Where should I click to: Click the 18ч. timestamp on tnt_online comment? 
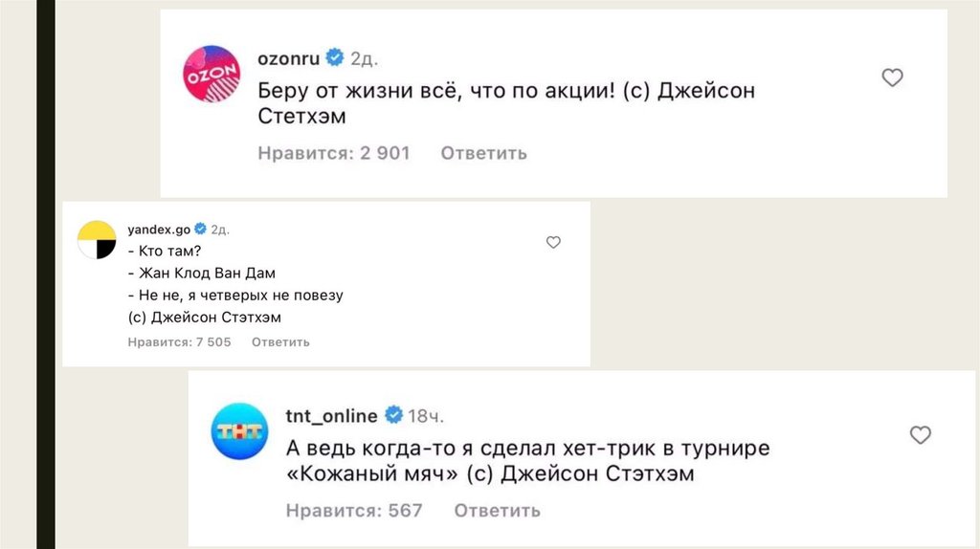point(427,416)
